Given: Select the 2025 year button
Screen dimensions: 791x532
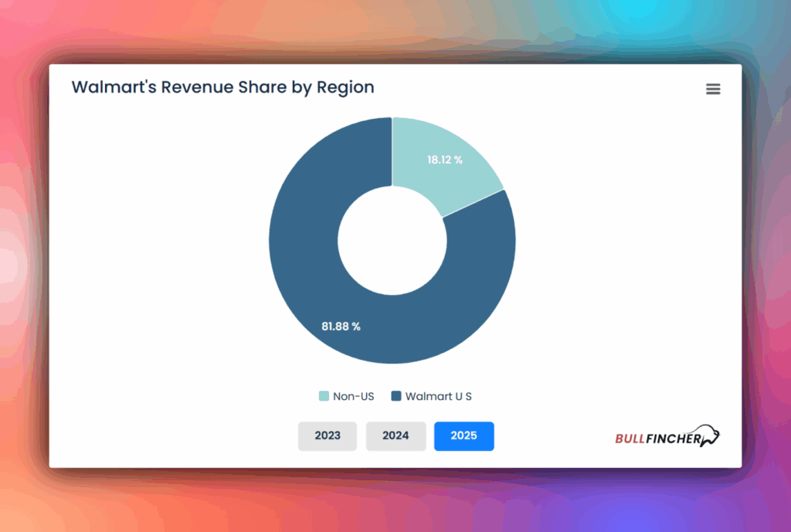Looking at the screenshot, I should [x=463, y=435].
